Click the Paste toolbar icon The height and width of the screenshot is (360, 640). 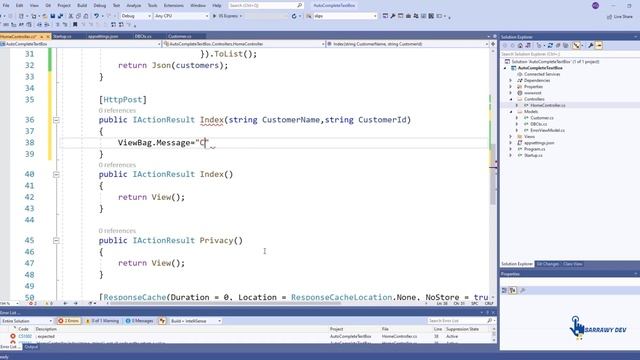[86, 16]
